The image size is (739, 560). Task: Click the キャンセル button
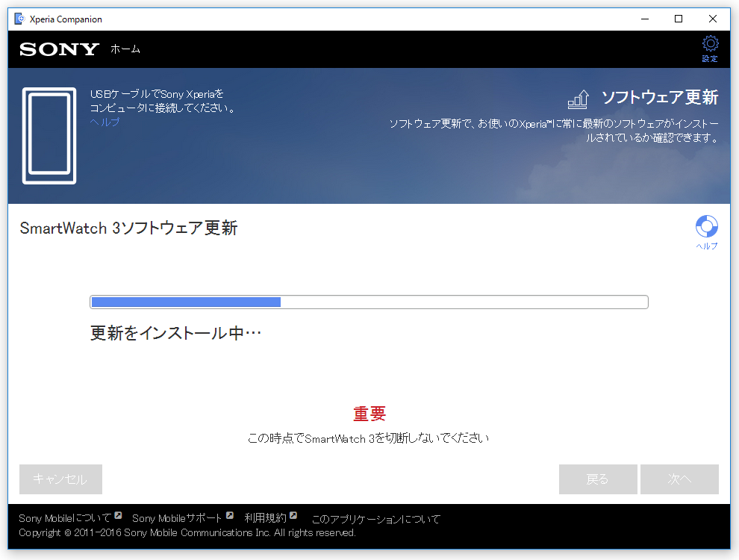pyautogui.click(x=60, y=479)
